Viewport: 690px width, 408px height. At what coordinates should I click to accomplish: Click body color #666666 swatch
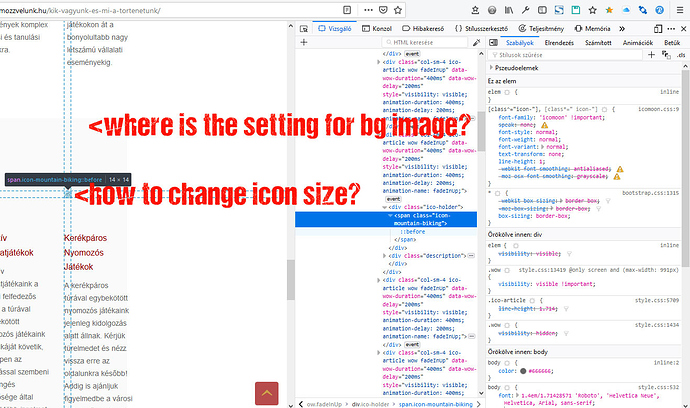point(523,371)
